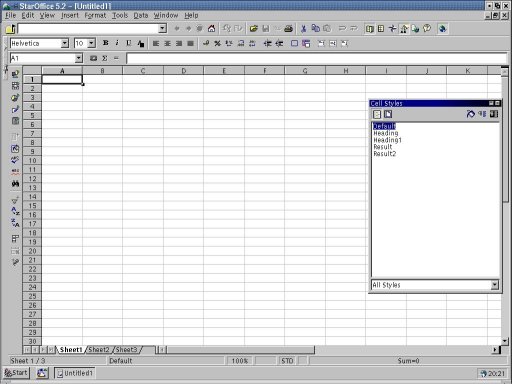Image resolution: width=512 pixels, height=384 pixels.
Task: Click the font color icon
Action: click(x=141, y=43)
